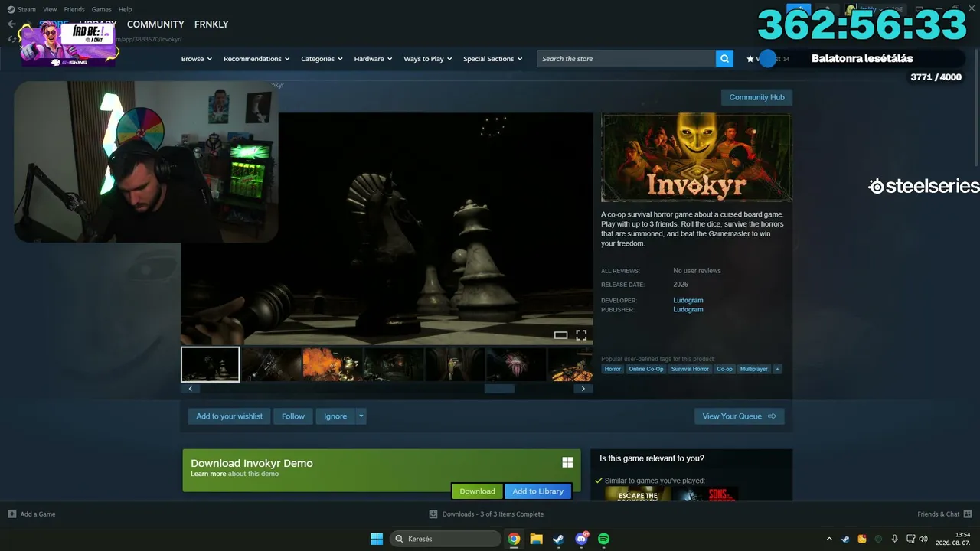Expand the Special Sections menu
Viewport: 980px width, 551px height.
point(493,59)
